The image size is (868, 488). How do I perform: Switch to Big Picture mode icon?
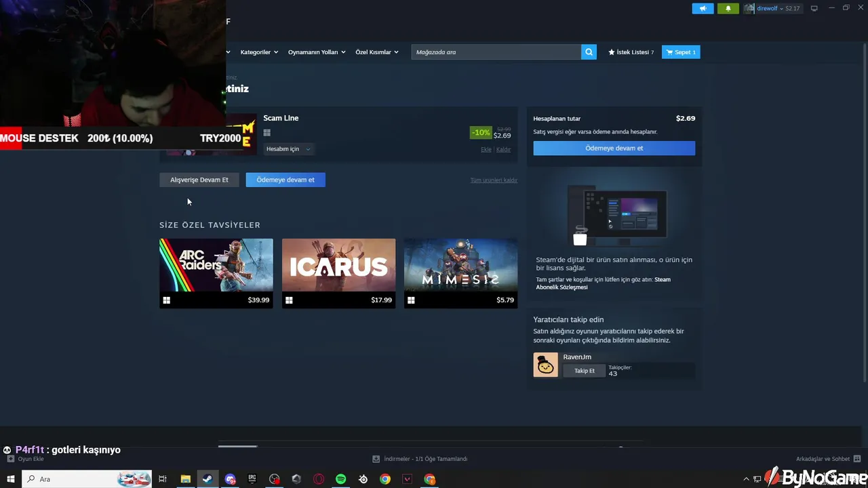[814, 8]
